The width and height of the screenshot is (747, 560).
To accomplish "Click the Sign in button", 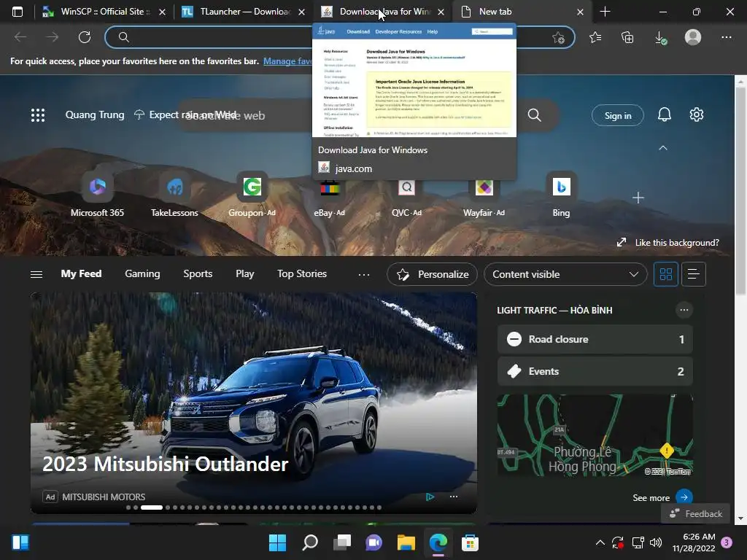I will click(x=617, y=116).
